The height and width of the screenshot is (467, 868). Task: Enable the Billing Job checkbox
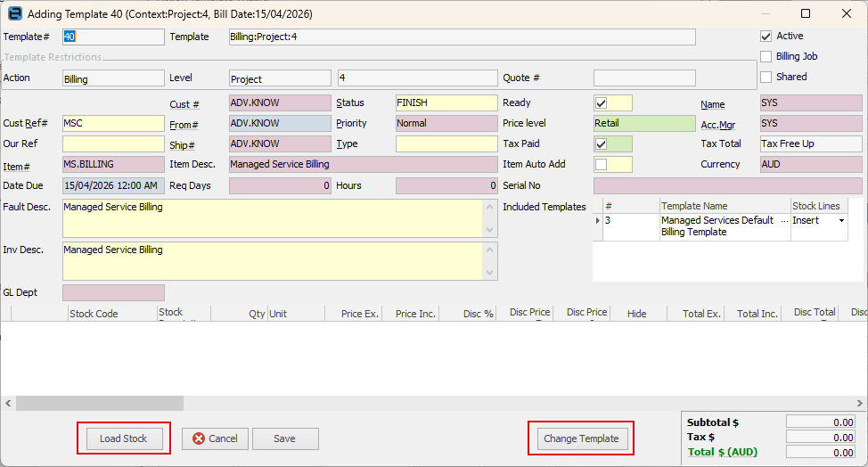click(x=766, y=56)
